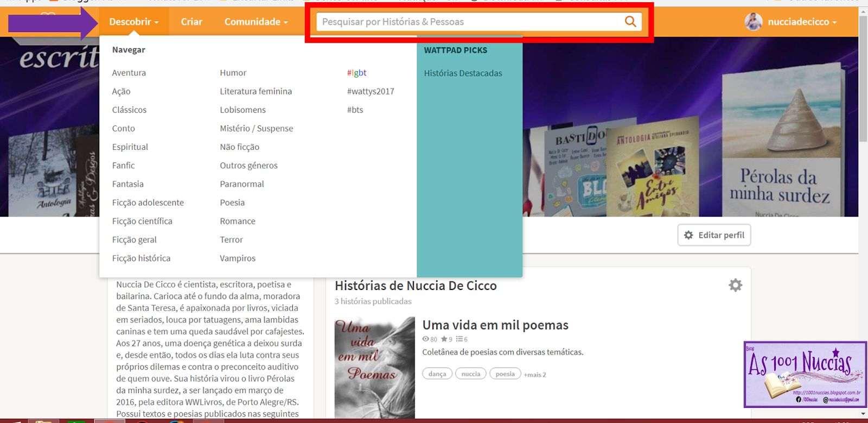
Task: Click the As 1001 Nuccias blog banner
Action: click(805, 374)
